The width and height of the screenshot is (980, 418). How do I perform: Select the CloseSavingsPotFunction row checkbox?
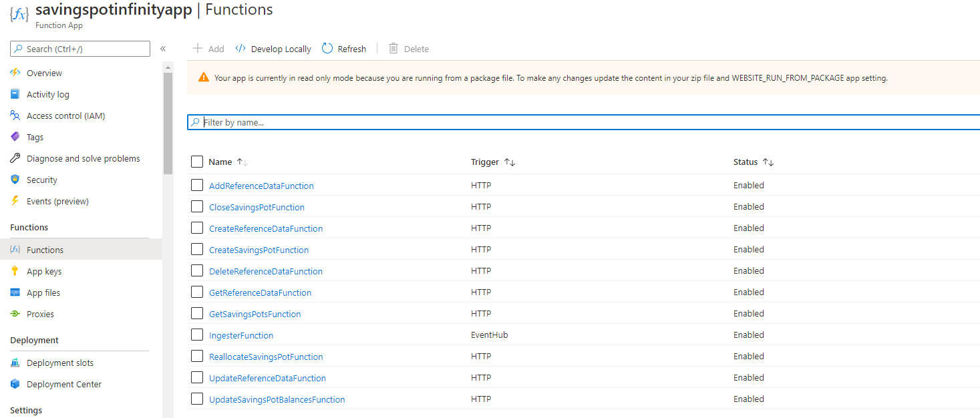[196, 206]
